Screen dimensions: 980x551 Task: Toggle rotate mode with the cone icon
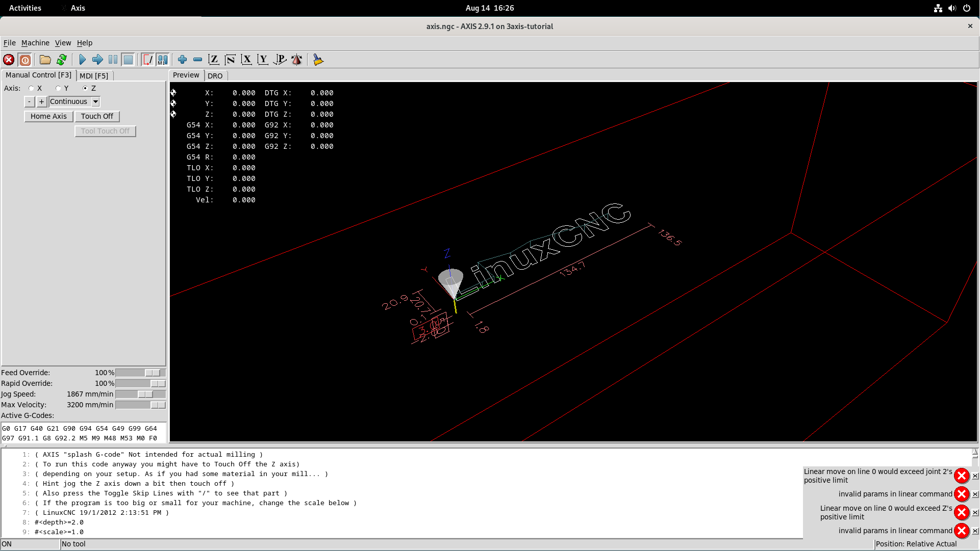click(296, 60)
